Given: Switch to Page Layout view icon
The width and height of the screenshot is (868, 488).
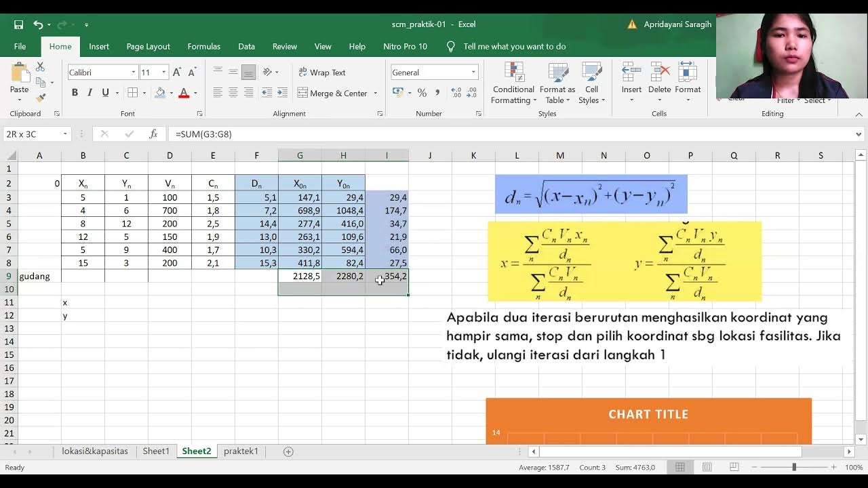Looking at the screenshot, I should pyautogui.click(x=707, y=468).
